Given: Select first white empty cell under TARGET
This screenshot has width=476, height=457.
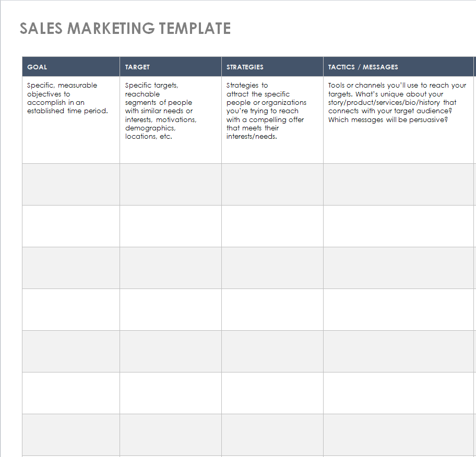Looking at the screenshot, I should (171, 226).
